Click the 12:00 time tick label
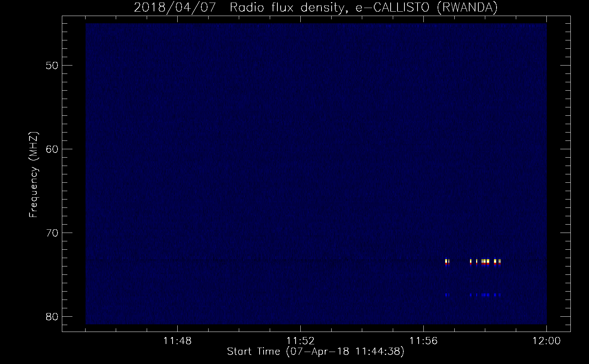Viewport: 589px width, 364px height. (546, 341)
